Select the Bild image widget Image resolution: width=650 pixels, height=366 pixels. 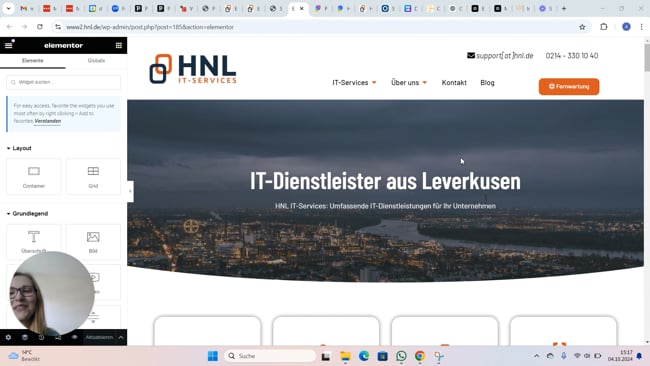coord(93,242)
